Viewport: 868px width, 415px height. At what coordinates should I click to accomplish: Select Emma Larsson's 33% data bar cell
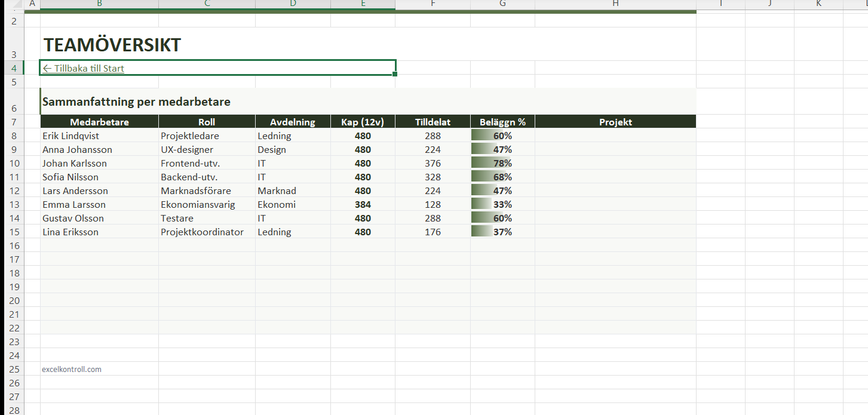tap(502, 205)
